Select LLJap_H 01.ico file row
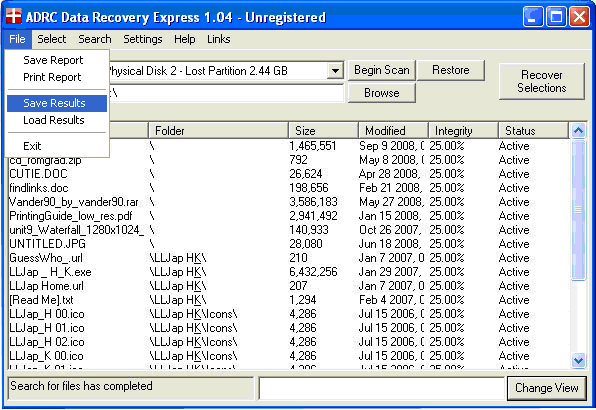The image size is (596, 410). [289, 328]
